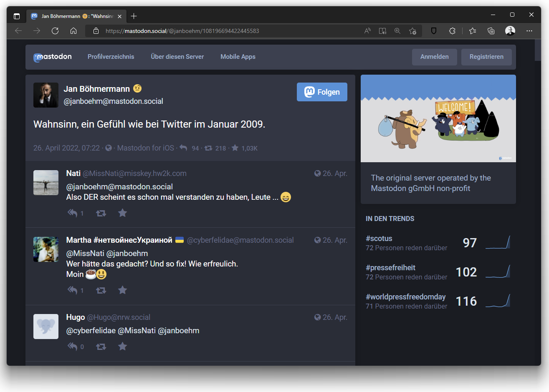Reload the page with the refresh icon

(55, 31)
